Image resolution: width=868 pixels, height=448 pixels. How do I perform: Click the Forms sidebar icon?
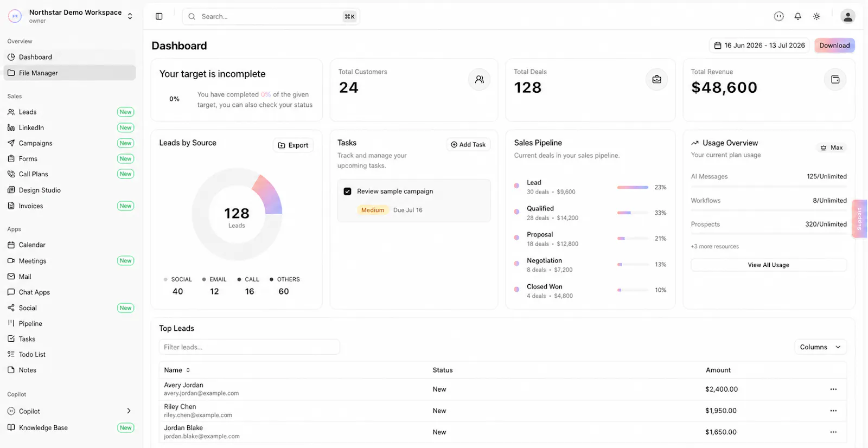[x=11, y=159]
